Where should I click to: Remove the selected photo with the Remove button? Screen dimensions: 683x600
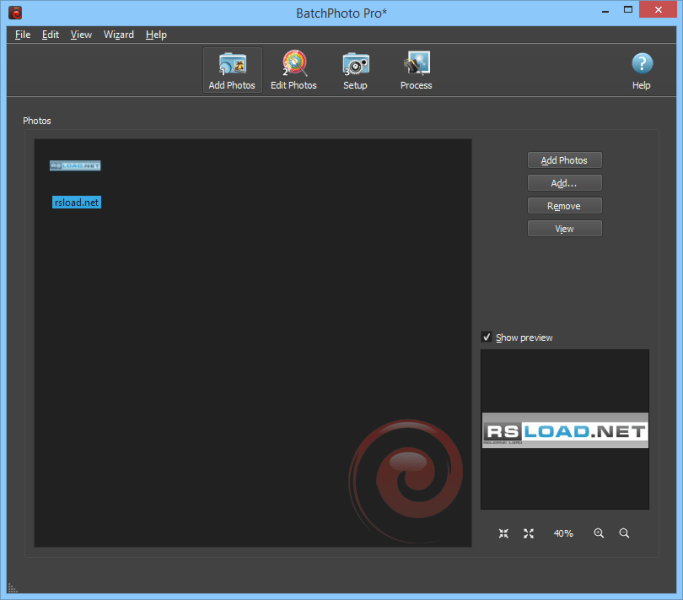tap(565, 206)
